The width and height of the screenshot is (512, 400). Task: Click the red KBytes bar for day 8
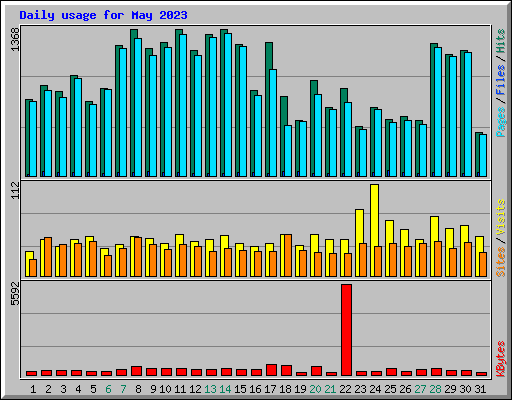(x=136, y=371)
